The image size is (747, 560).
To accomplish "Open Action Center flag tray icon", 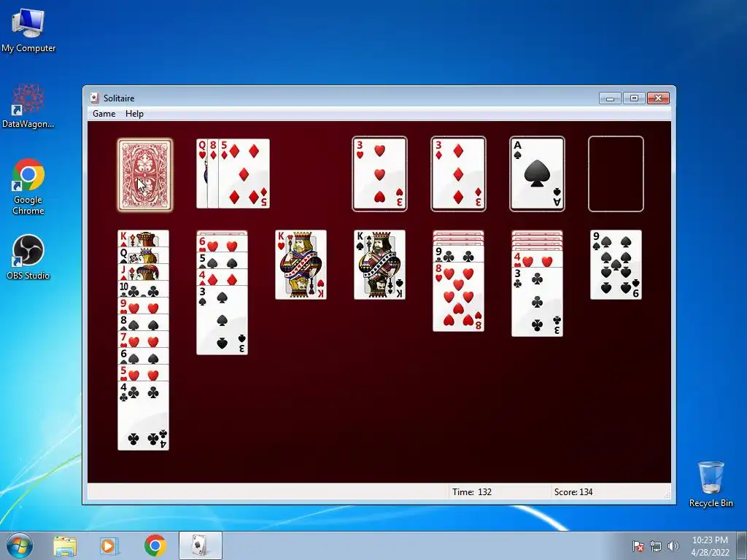I will 638,546.
